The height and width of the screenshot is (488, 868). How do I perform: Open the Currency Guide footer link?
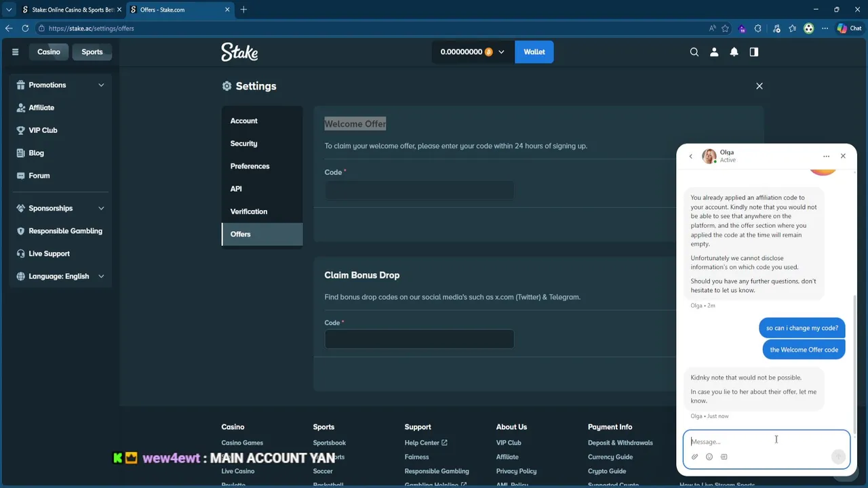pyautogui.click(x=610, y=457)
